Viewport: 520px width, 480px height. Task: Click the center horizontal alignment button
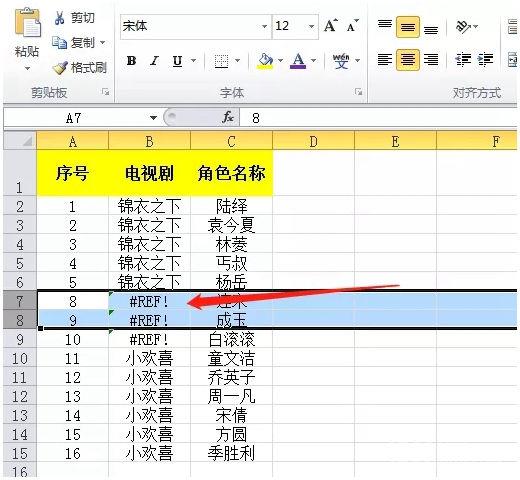(408, 60)
